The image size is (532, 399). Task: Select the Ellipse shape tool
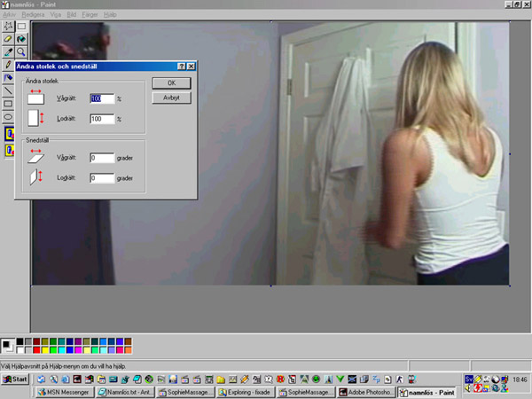[8, 117]
